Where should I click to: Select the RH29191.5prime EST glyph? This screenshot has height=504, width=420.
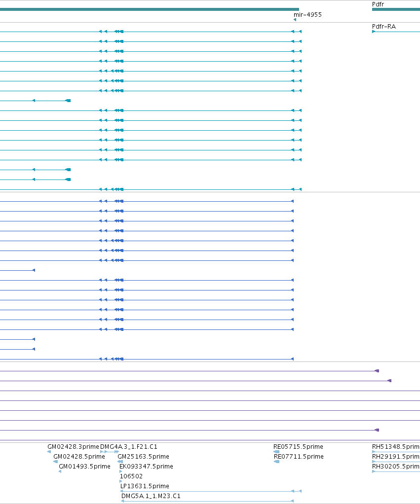(396, 462)
